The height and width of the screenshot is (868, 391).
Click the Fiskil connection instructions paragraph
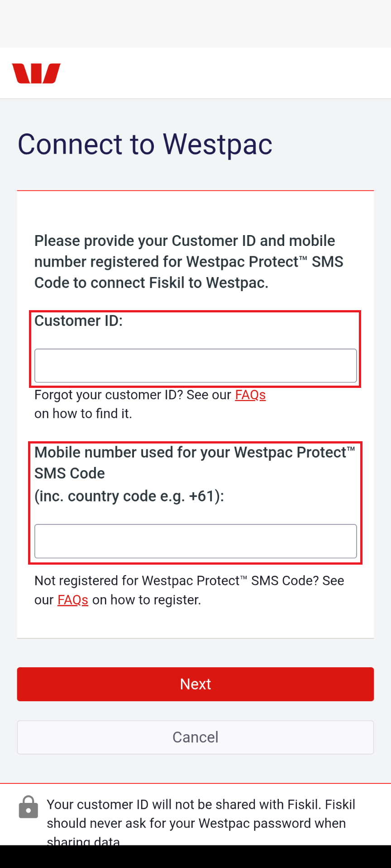coord(188,261)
